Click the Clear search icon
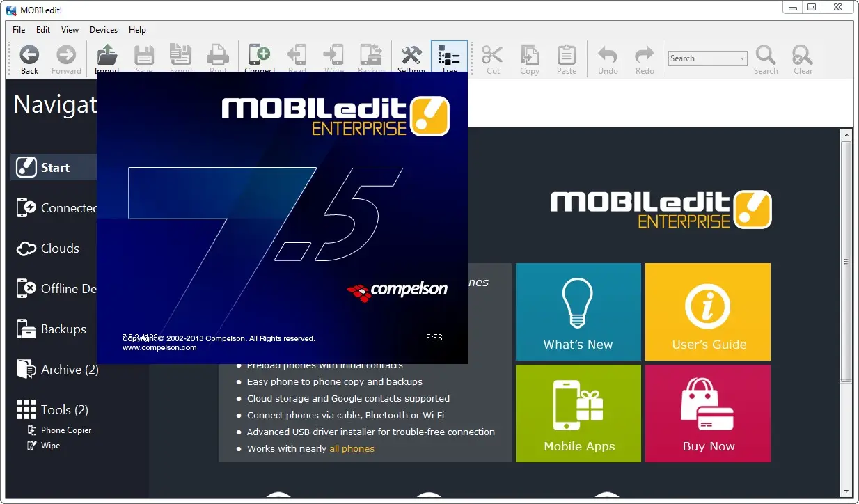Viewport: 859px width, 504px height. (802, 57)
